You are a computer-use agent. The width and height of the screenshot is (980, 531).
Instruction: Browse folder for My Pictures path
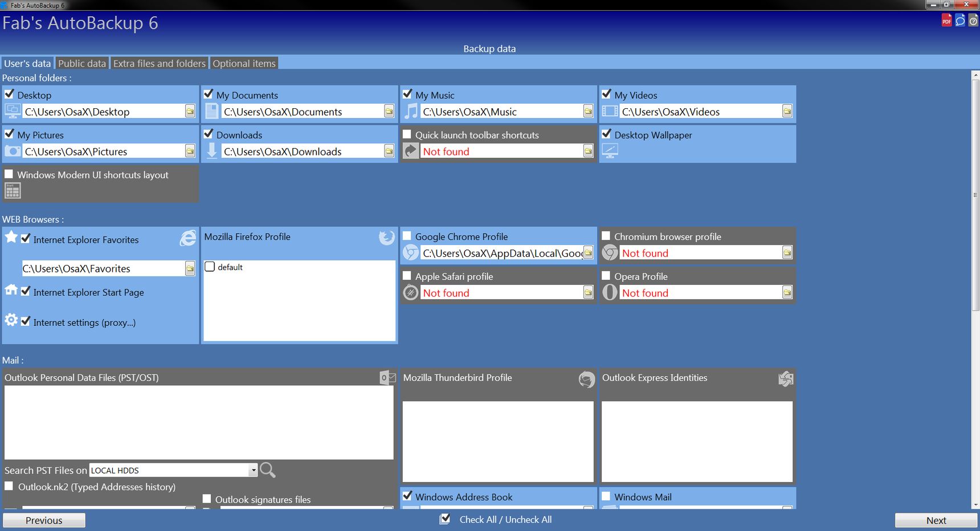[x=190, y=151]
